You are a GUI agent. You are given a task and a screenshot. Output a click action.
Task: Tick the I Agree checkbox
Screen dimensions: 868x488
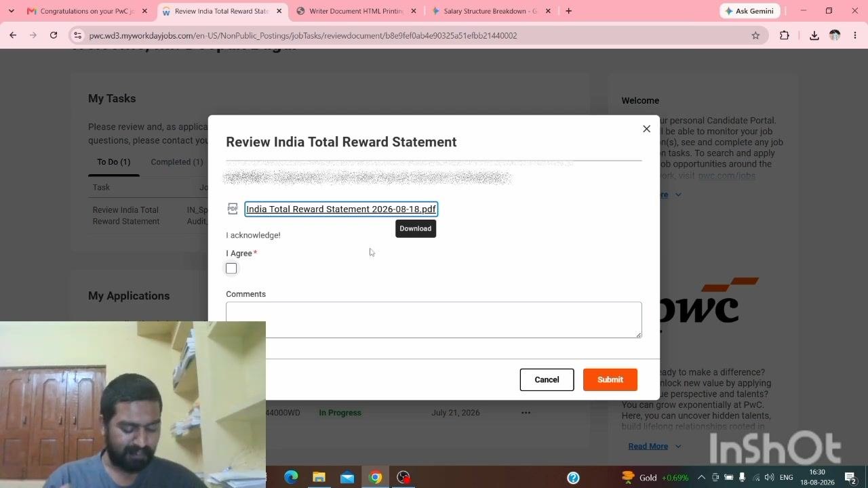pyautogui.click(x=231, y=268)
